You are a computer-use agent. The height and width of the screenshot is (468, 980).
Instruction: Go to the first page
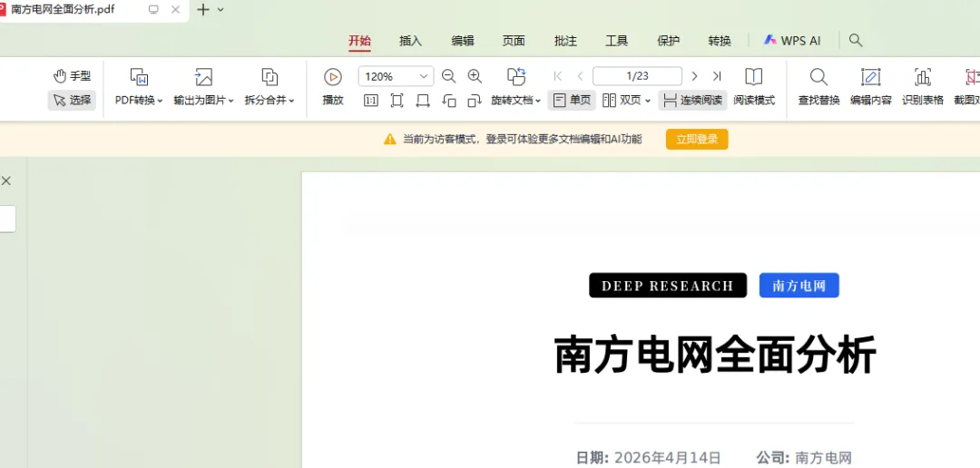click(558, 76)
